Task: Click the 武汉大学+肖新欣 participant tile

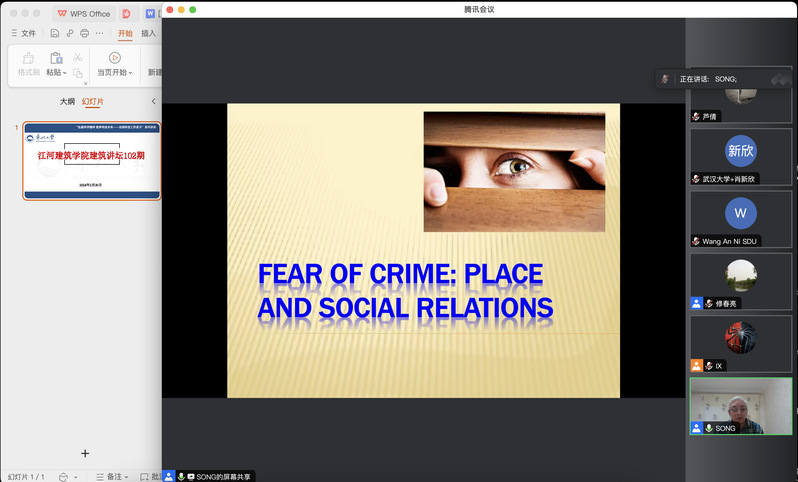Action: click(x=741, y=157)
